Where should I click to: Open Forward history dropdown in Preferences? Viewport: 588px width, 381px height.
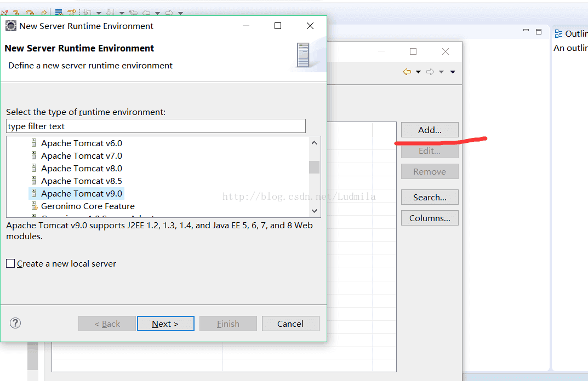click(441, 72)
